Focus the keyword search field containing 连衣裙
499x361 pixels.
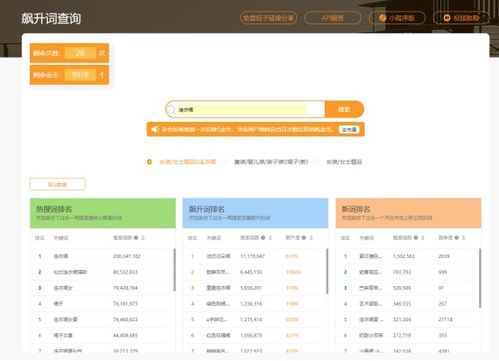(245, 109)
